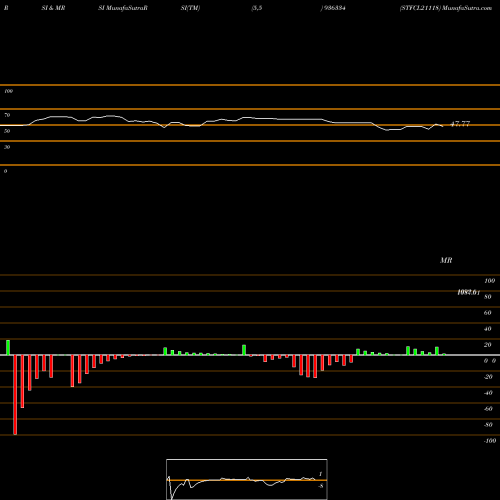The image size is (500, 500).
Task: Click the MR label above the lower chart
Action: (x=446, y=260)
